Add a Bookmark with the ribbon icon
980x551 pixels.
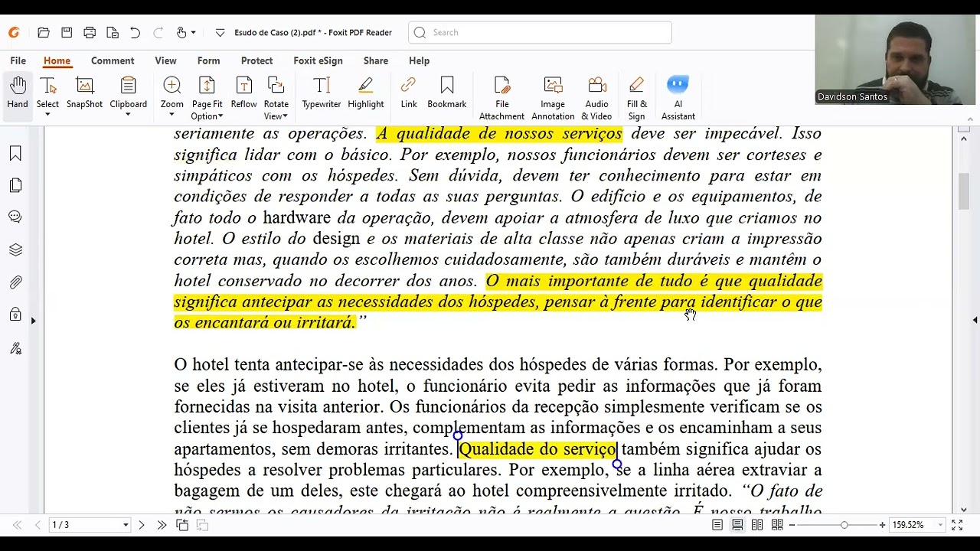pos(447,93)
